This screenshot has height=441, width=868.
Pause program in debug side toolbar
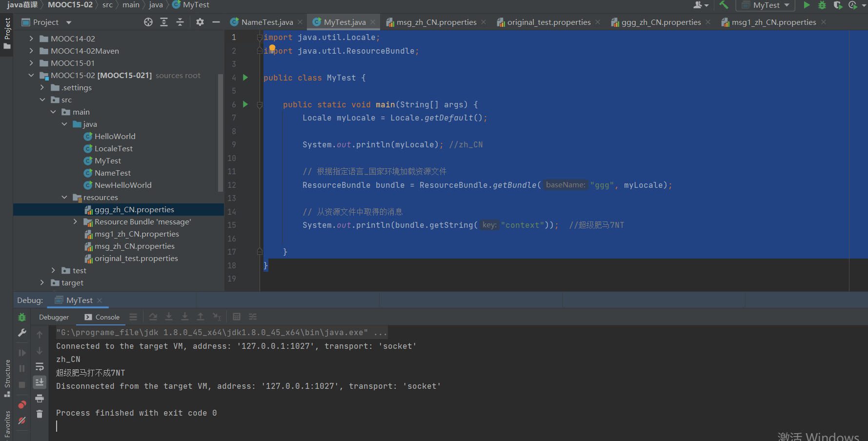pyautogui.click(x=22, y=368)
